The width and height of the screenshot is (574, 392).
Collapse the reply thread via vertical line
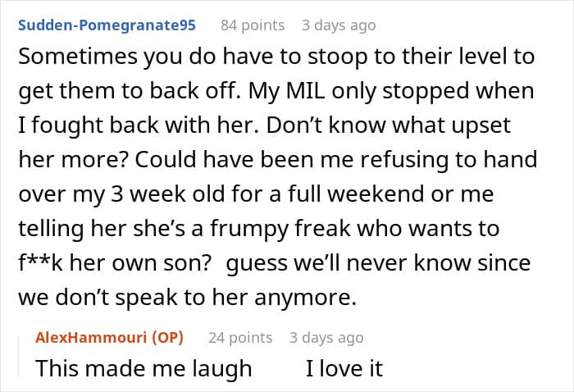[x=19, y=357]
